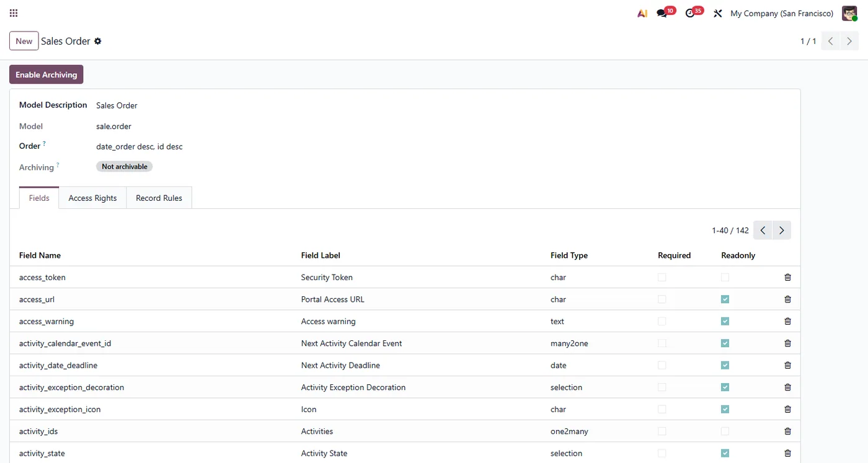Viewport: 868px width, 463px height.
Task: Toggle Readonly checkbox for access_token
Action: (725, 277)
